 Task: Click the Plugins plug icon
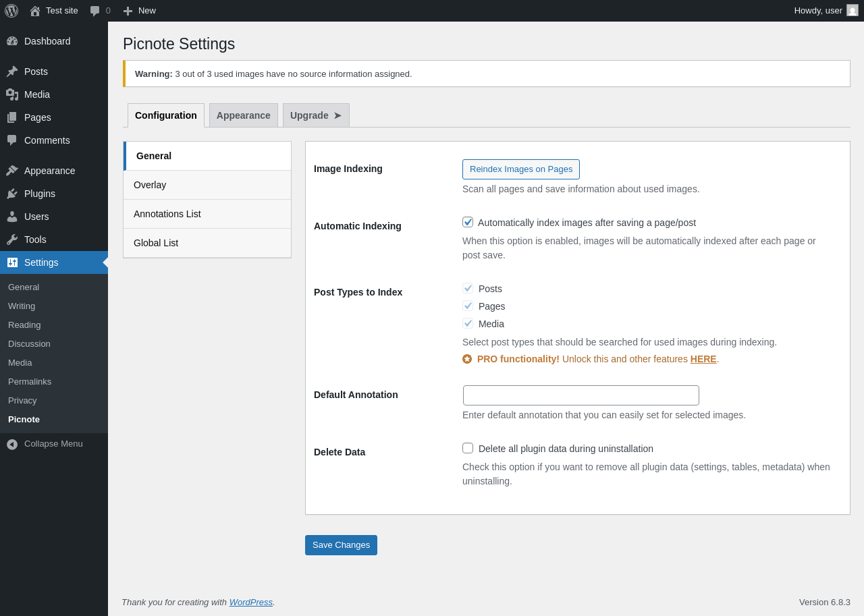click(x=12, y=194)
